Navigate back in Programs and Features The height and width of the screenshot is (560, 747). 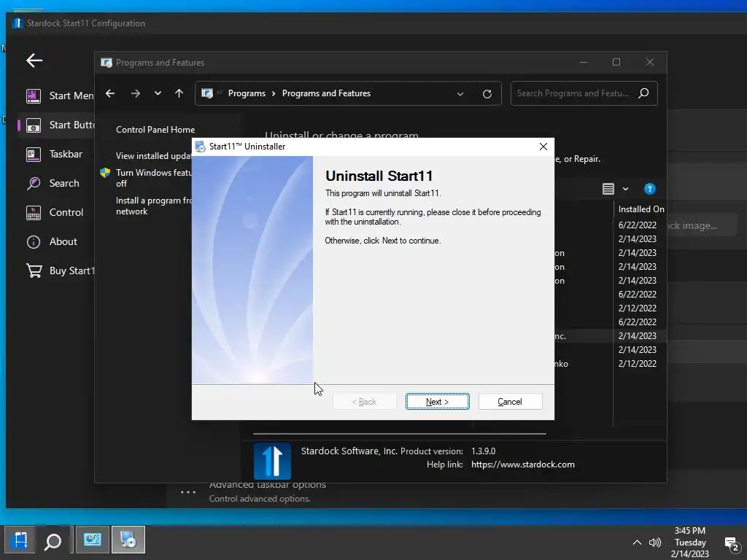pyautogui.click(x=110, y=93)
